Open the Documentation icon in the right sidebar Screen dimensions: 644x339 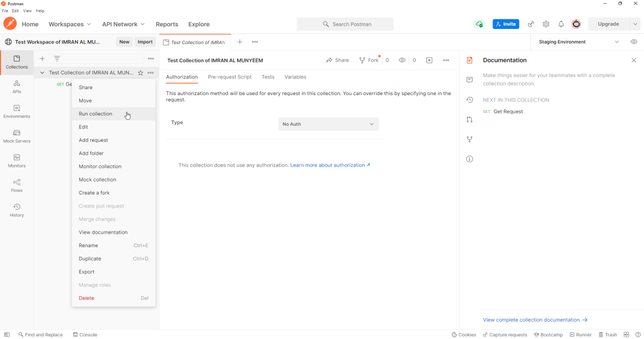pyautogui.click(x=469, y=60)
